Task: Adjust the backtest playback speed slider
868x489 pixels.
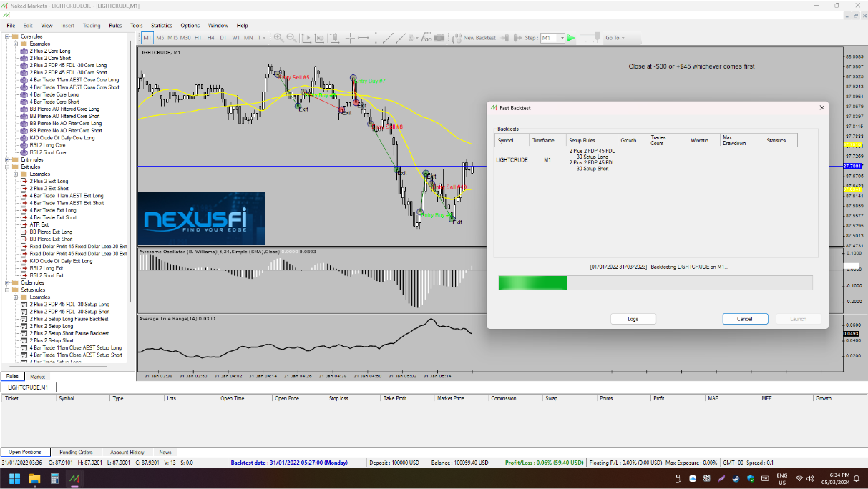Action: 590,37
